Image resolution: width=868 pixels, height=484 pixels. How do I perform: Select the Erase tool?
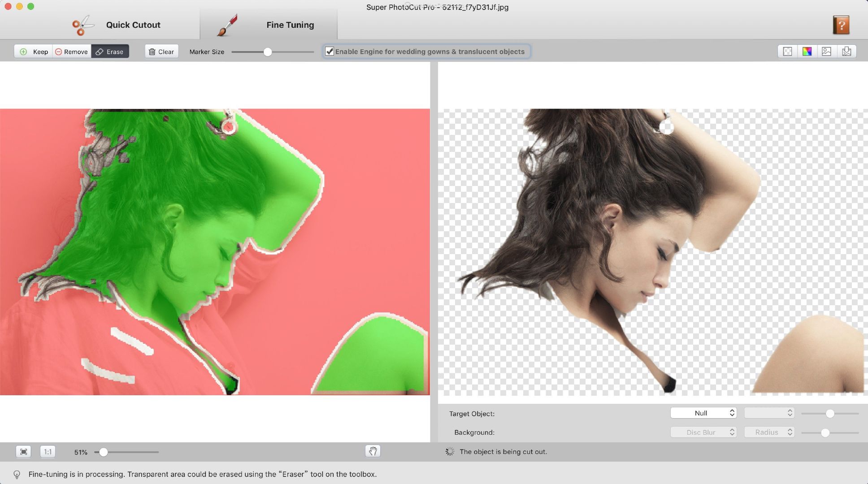(x=110, y=51)
